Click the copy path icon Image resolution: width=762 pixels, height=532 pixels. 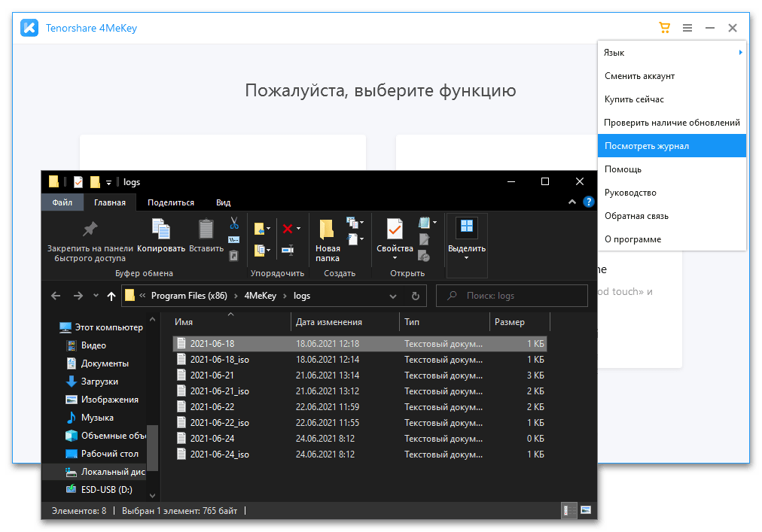pos(233,239)
